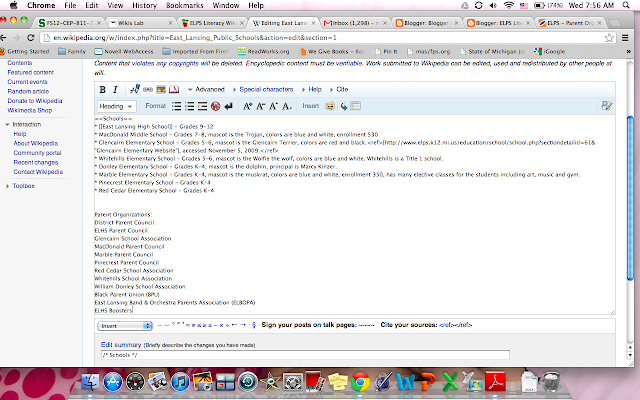Apply indentation icon in Format group
The height and width of the screenshot is (400, 640).
tap(202, 106)
